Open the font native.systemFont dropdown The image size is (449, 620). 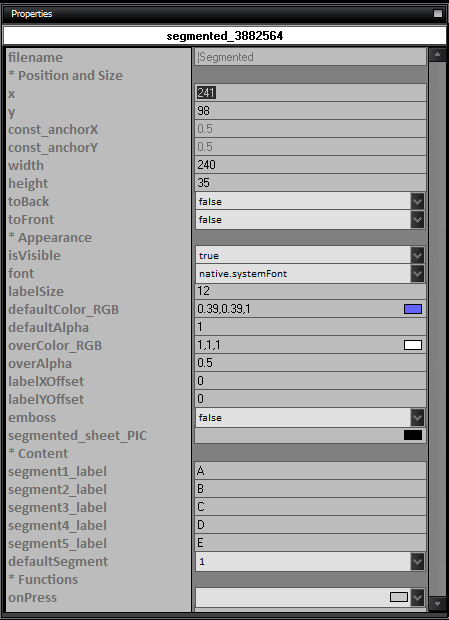coord(417,274)
